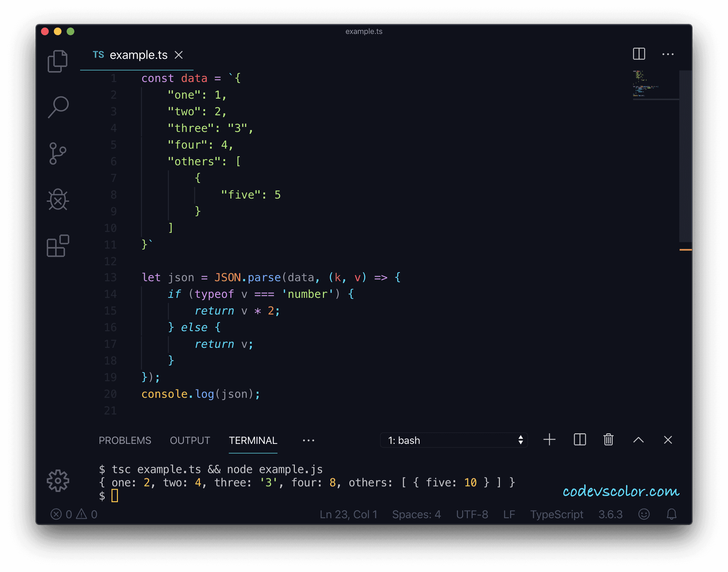Split the editor using the top-right icon

(639, 54)
